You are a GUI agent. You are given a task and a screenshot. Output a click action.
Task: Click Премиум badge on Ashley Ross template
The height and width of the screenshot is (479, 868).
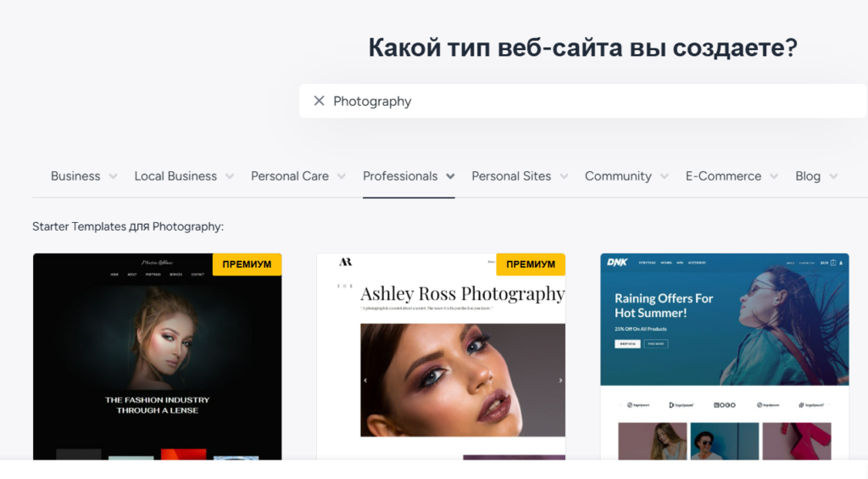pos(531,265)
